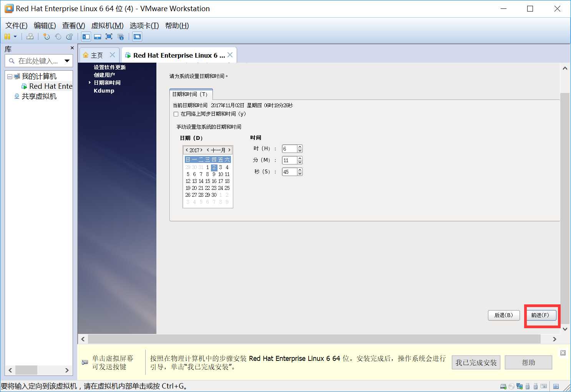
Task: Click the 后退(B) back button
Action: pos(504,315)
